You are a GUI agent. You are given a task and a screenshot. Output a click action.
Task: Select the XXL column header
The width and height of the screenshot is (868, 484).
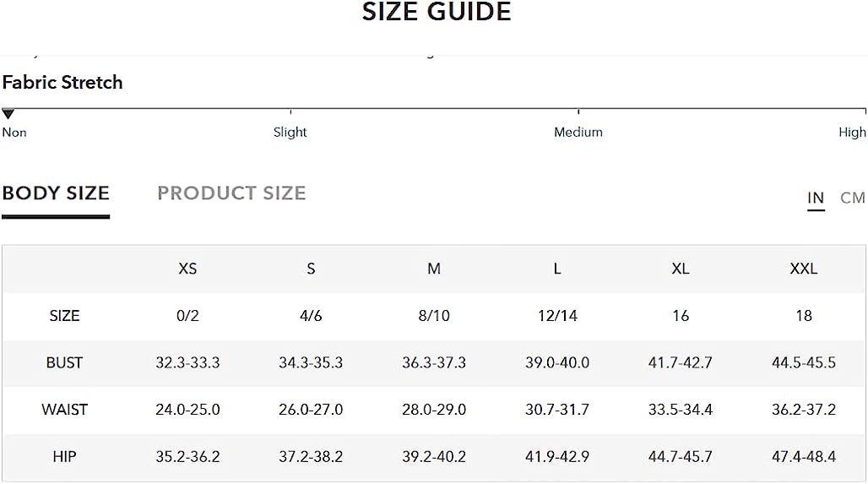804,269
